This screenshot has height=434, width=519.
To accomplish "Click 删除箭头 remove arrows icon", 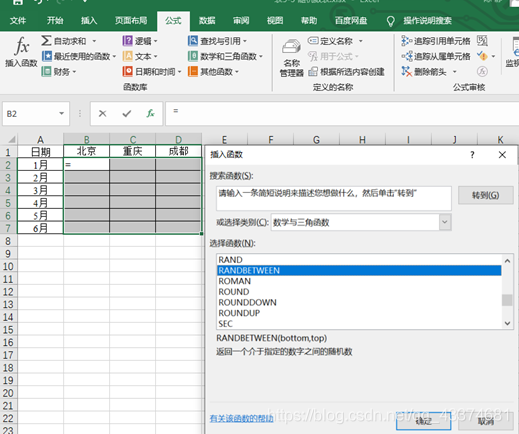I will pos(407,71).
